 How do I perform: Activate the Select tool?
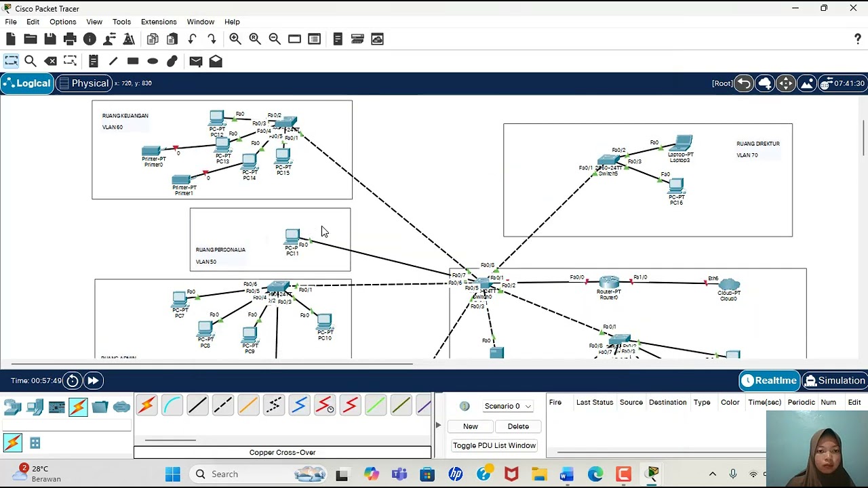11,61
